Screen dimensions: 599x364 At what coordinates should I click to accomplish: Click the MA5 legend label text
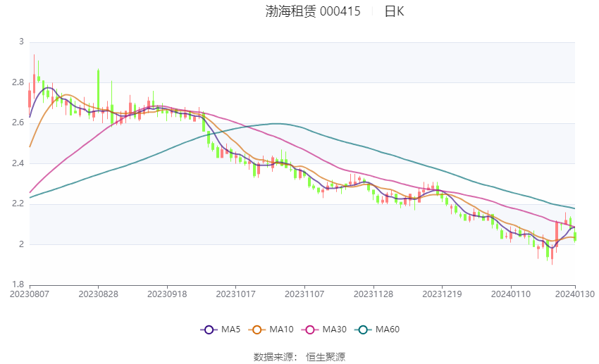230,330
